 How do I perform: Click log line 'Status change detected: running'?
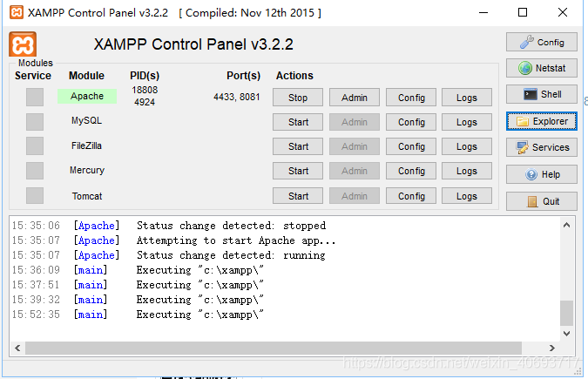(x=231, y=255)
